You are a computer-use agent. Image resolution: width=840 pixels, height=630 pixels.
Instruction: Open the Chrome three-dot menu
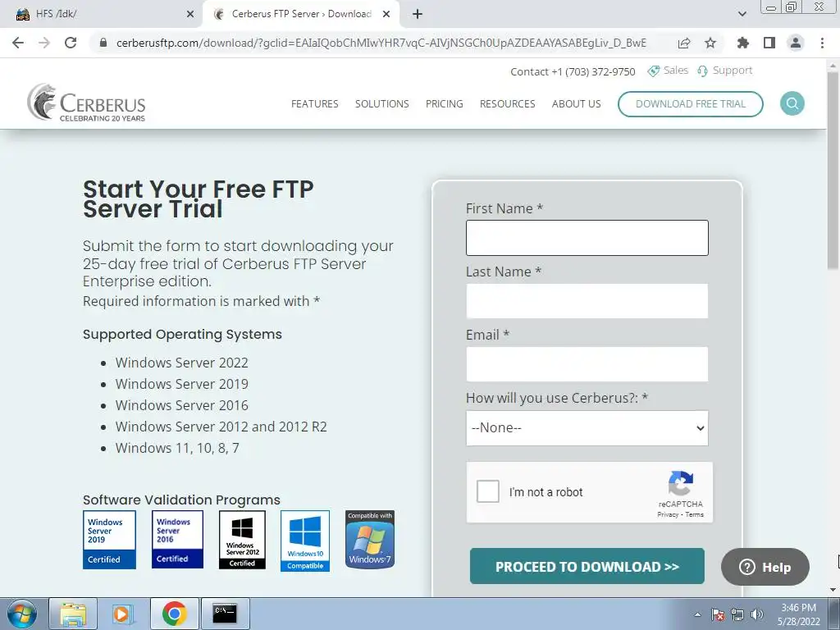coord(822,43)
